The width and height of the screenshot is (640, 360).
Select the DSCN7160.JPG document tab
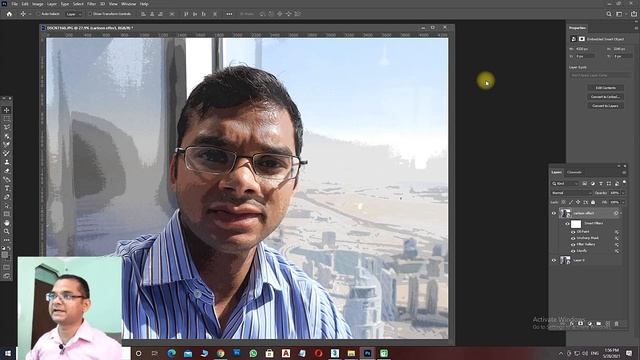(x=90, y=28)
